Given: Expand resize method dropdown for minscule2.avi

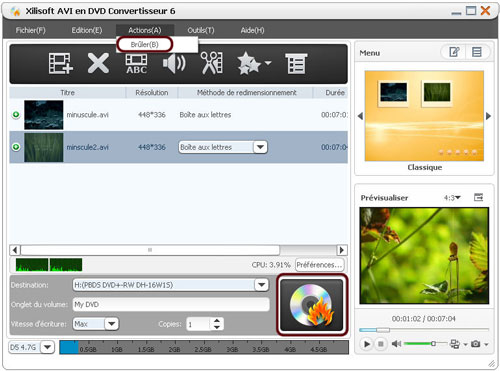Looking at the screenshot, I should [260, 147].
